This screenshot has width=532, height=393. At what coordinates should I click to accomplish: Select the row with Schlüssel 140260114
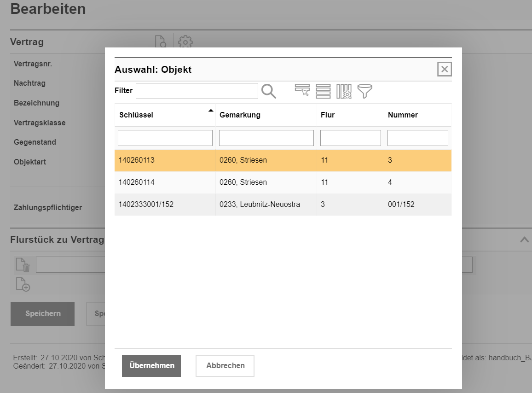[x=137, y=182]
